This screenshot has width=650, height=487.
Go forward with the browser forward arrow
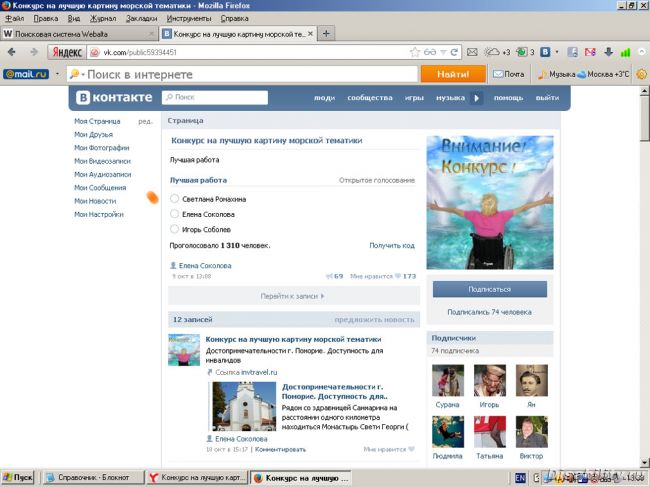[34, 52]
